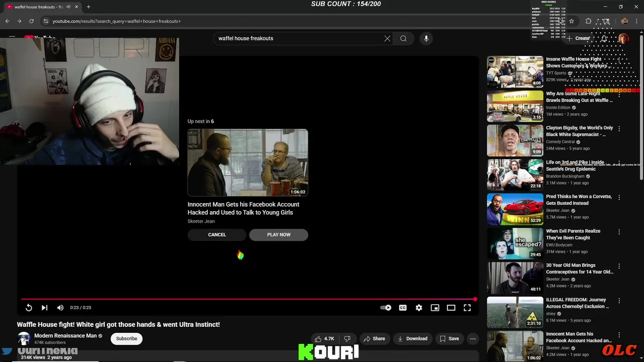
Task: Dislike the video
Action: 347,339
